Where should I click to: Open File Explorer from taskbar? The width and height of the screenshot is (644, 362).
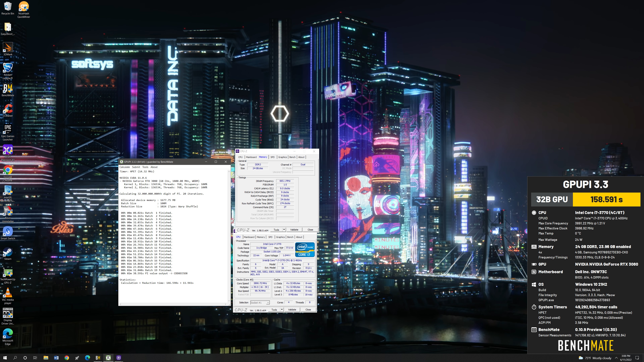coord(46,358)
